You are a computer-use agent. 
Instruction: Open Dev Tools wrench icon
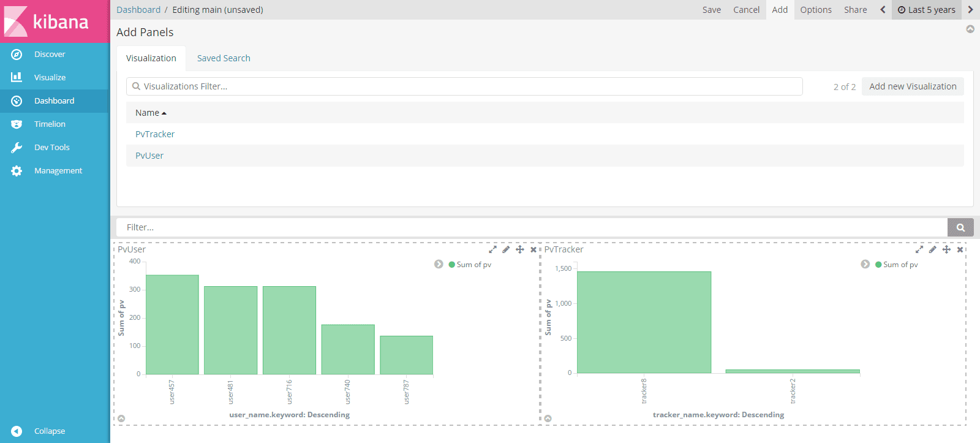point(17,148)
